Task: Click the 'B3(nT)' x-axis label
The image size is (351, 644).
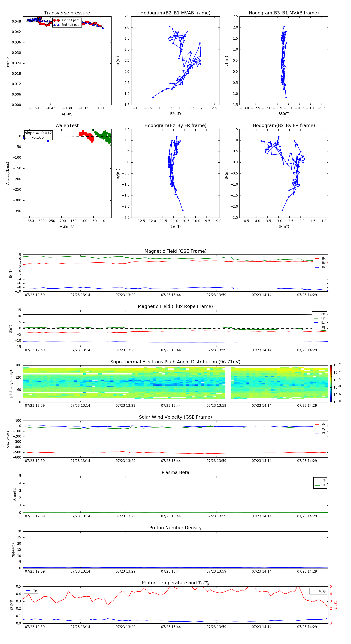Action: coord(284,114)
